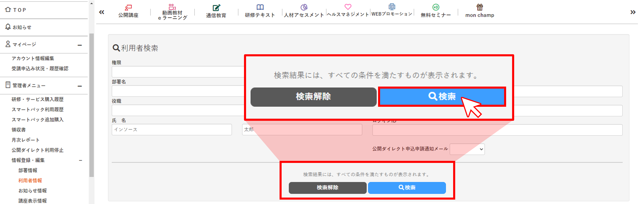Collapse the 情報登録・編集 submenu
The width and height of the screenshot is (644, 204).
pyautogui.click(x=80, y=160)
